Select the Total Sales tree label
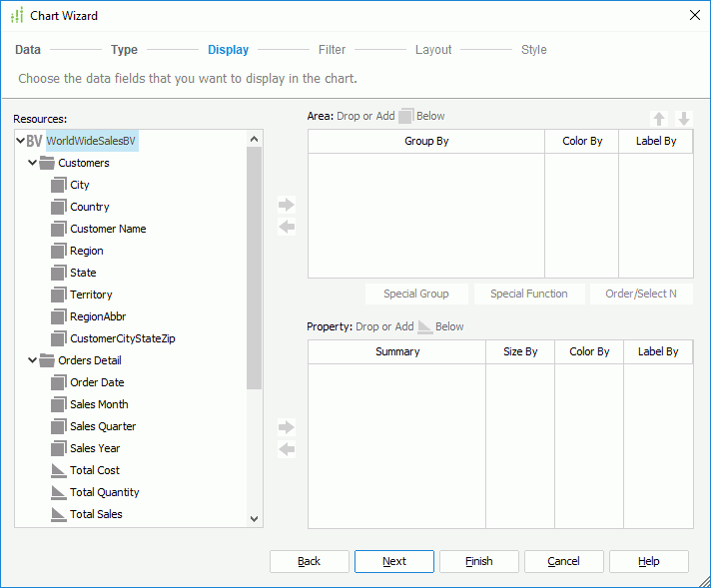Screen dimensions: 711x588 96,514
